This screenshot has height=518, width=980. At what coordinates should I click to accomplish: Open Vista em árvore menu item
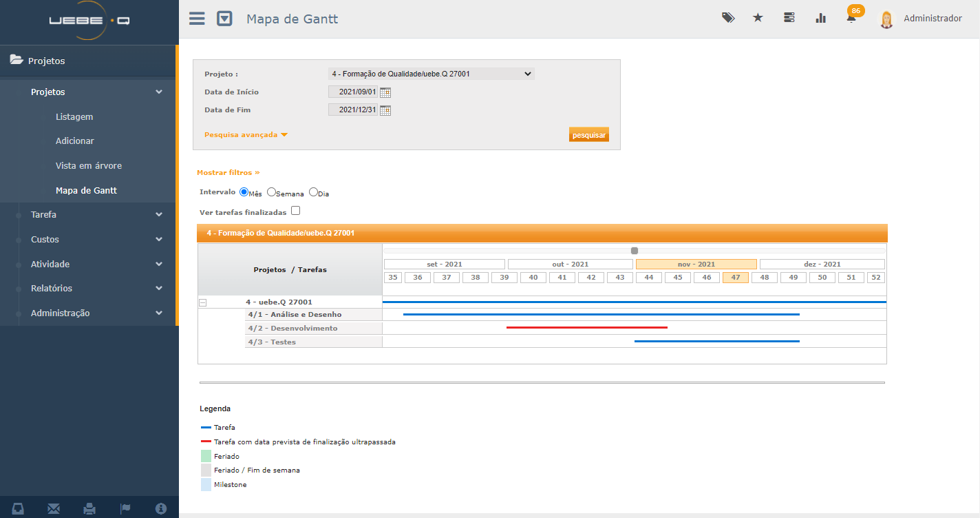(x=89, y=166)
